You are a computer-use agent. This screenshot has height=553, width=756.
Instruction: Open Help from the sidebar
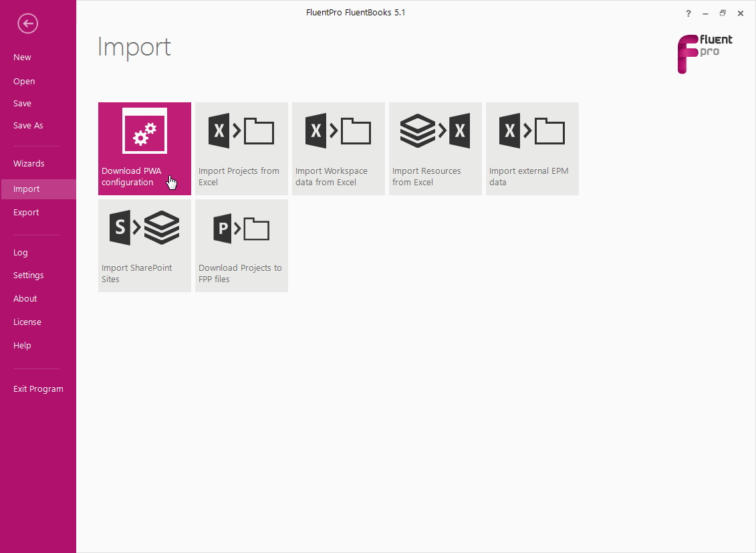point(22,345)
